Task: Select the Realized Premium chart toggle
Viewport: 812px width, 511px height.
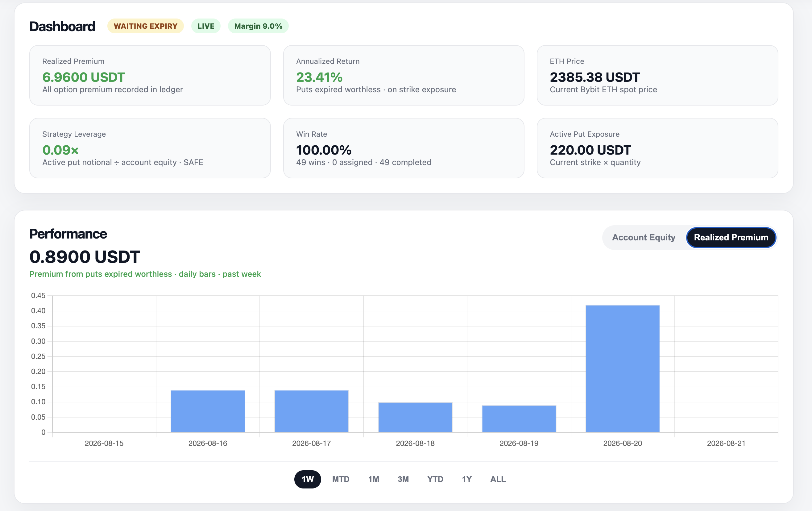Action: [731, 238]
